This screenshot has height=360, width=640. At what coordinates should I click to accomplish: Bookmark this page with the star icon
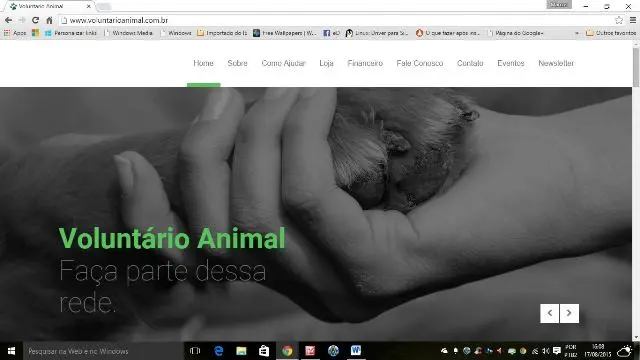tap(619, 20)
